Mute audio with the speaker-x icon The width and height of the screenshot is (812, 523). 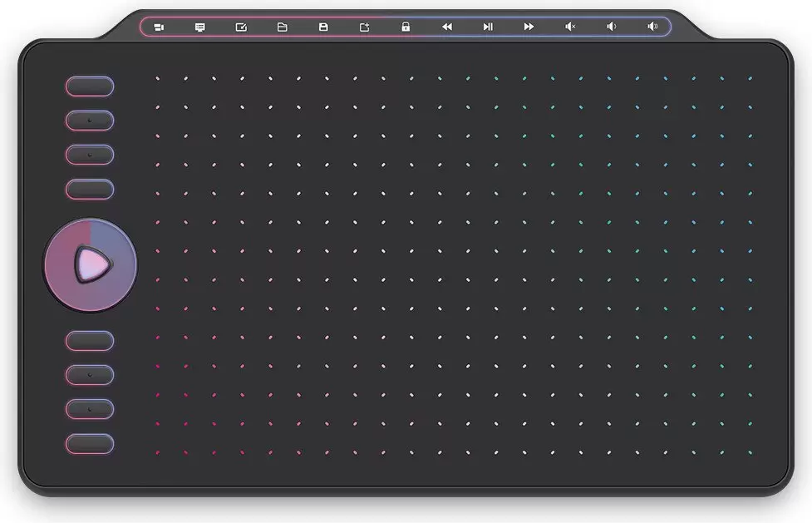(570, 27)
